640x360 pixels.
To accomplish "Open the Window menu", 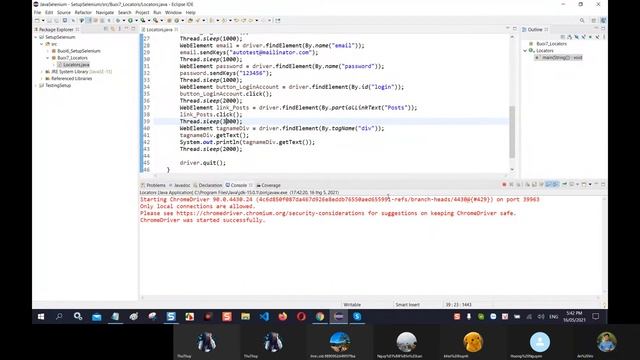I will pos(173,13).
